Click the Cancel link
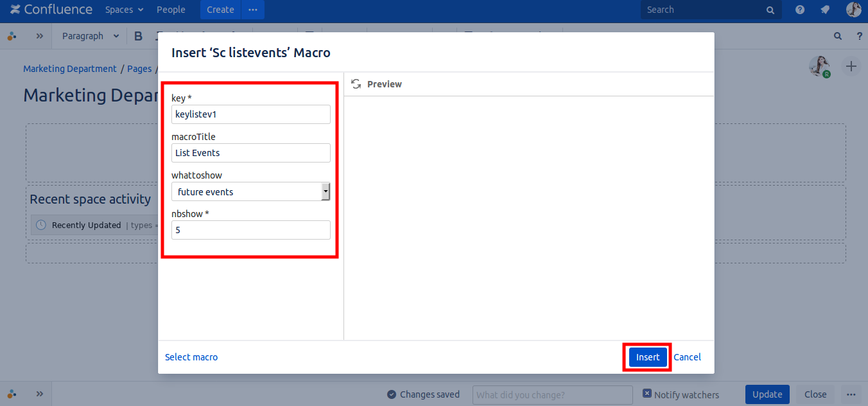 click(687, 357)
